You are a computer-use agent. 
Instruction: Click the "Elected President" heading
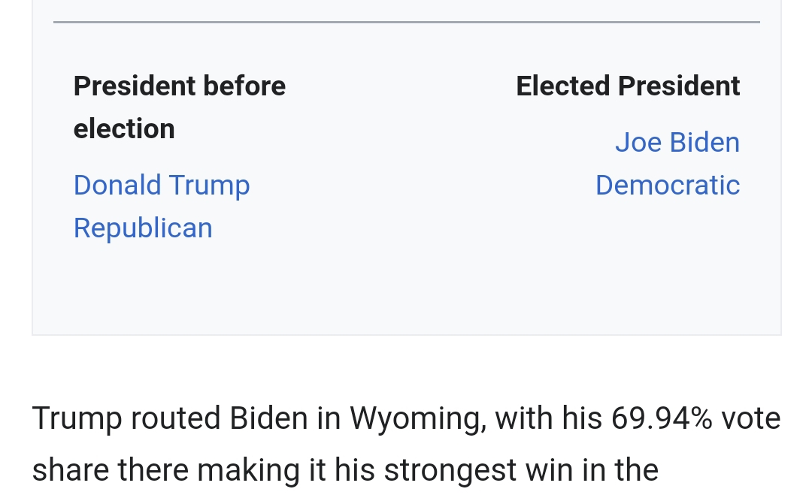click(628, 86)
